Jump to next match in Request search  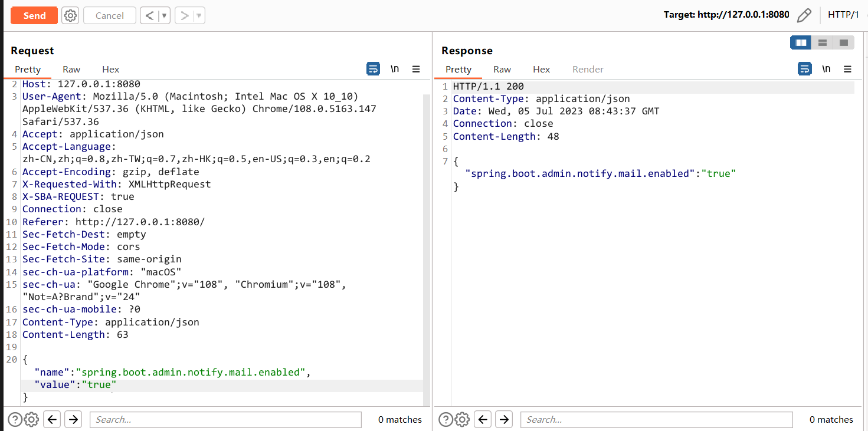[73, 420]
